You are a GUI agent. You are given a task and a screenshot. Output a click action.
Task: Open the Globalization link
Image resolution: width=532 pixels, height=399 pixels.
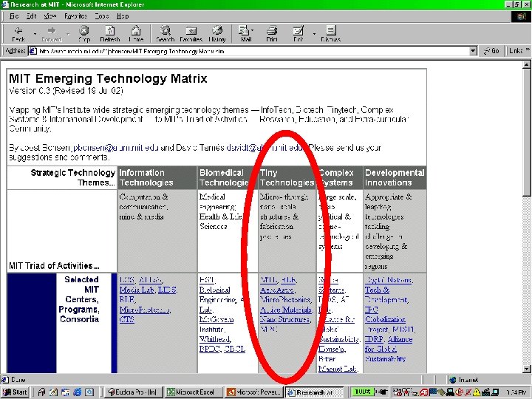385,320
